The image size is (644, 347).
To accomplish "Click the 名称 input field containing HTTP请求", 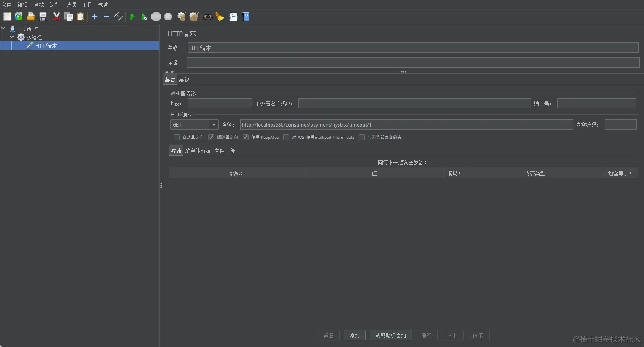I will pyautogui.click(x=413, y=48).
